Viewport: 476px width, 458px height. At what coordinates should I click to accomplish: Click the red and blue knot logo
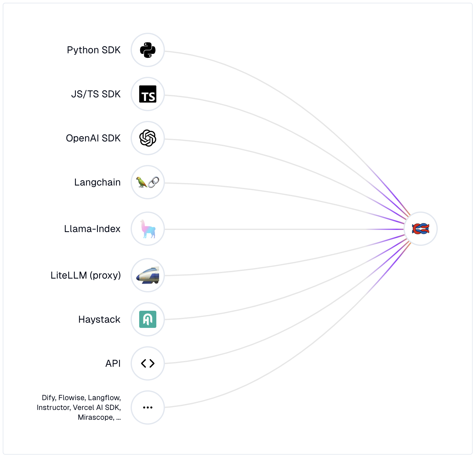tap(421, 229)
